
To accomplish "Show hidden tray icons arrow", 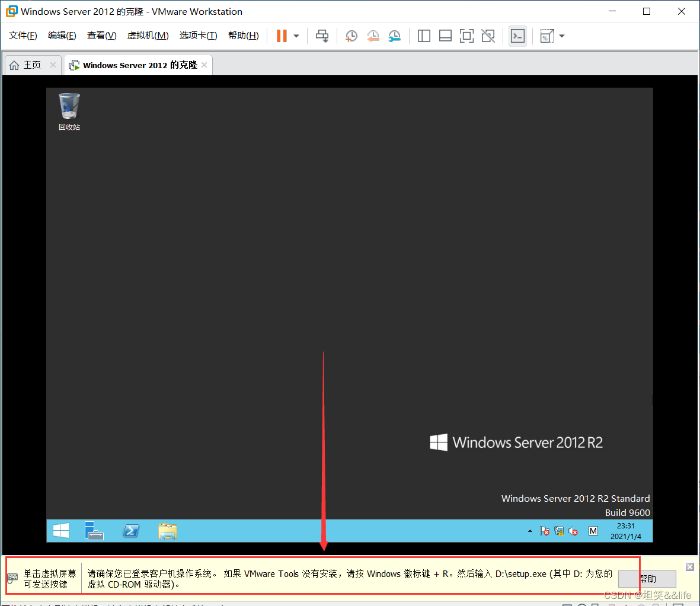I will (x=530, y=531).
